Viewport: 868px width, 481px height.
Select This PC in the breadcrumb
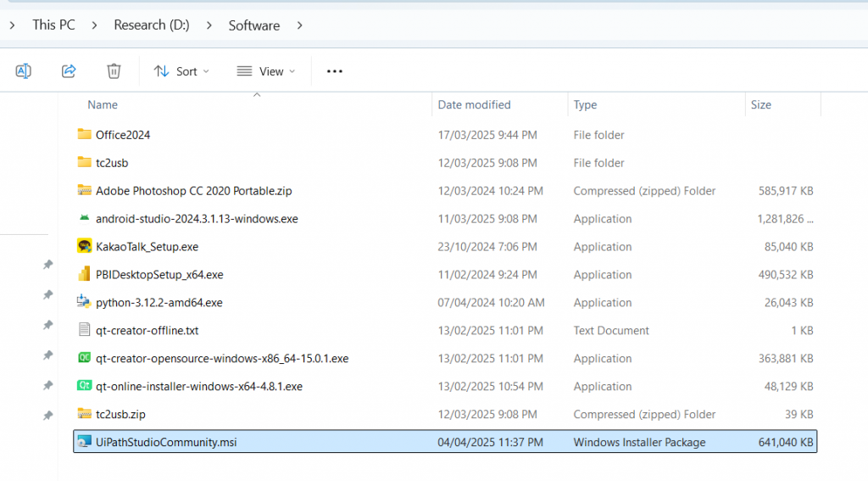[53, 25]
